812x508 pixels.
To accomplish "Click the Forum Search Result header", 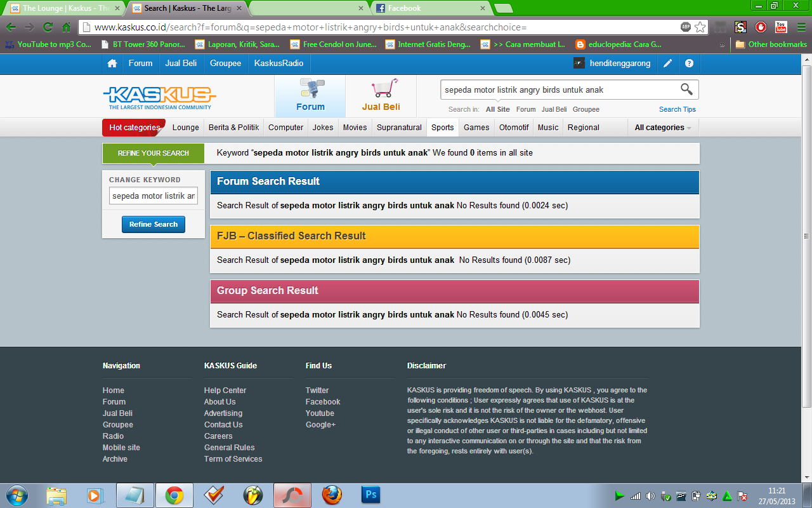I will pyautogui.click(x=454, y=182).
